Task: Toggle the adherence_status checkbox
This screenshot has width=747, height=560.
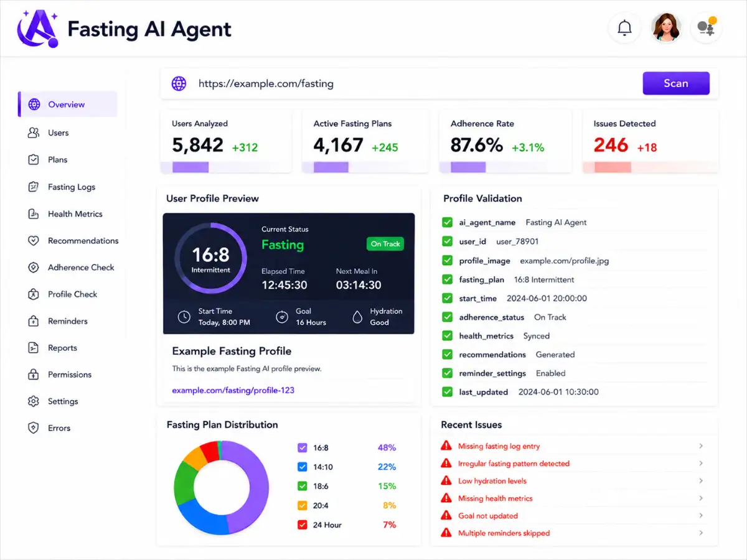Action: click(x=447, y=317)
